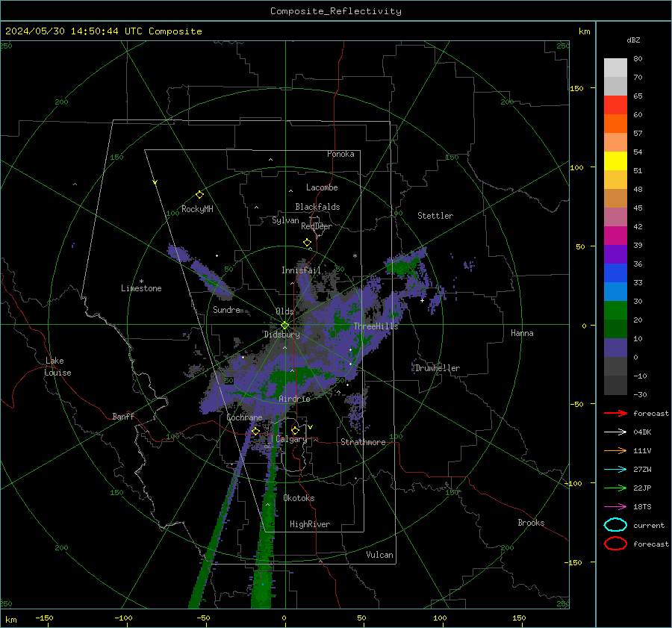Click yellow swatch between 54 and 51 dBZ
The height and width of the screenshot is (628, 672).
click(x=615, y=161)
